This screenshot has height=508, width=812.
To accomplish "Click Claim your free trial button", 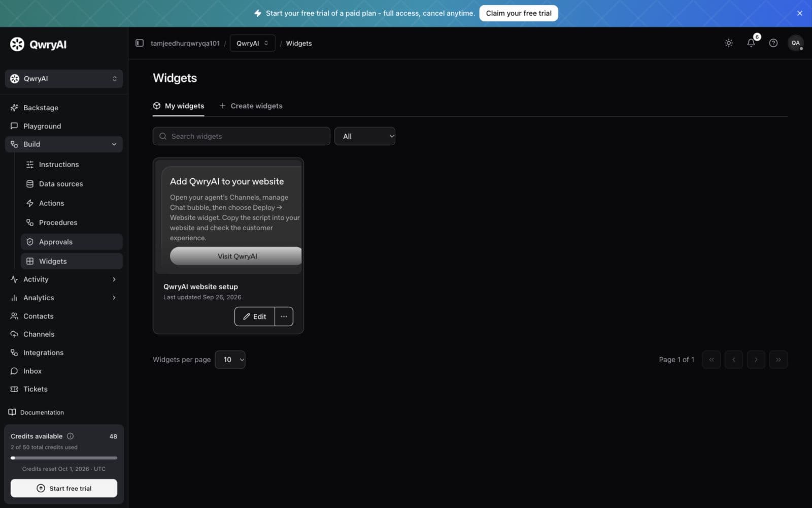I will tap(519, 13).
